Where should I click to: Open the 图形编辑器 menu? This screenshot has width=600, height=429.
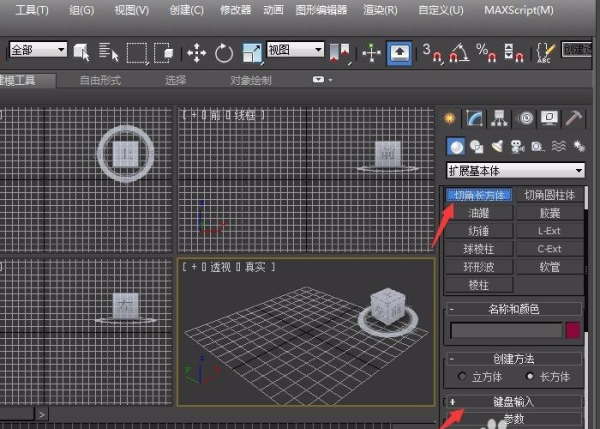[321, 10]
